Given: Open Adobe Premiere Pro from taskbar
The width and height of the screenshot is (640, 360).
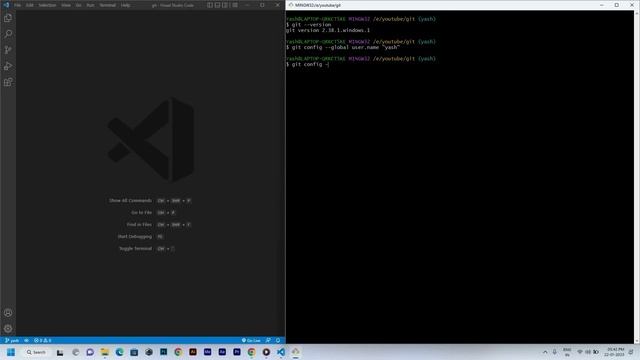Looking at the screenshot, I should pyautogui.click(x=237, y=352).
